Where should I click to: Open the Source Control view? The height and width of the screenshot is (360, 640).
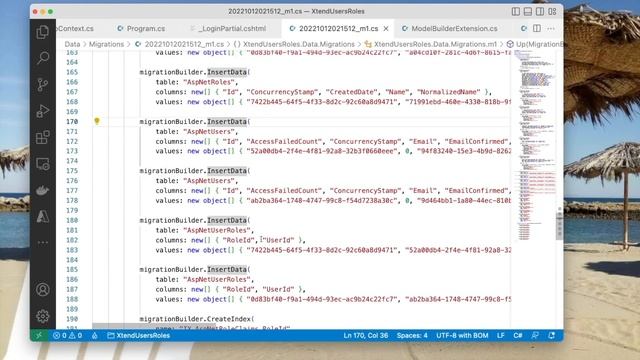42,84
